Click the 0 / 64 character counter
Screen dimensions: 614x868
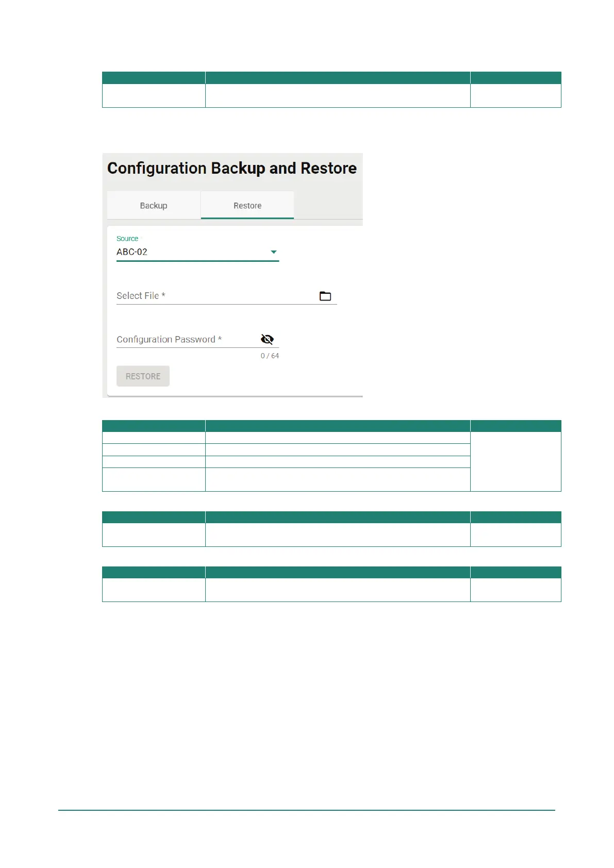click(x=270, y=356)
